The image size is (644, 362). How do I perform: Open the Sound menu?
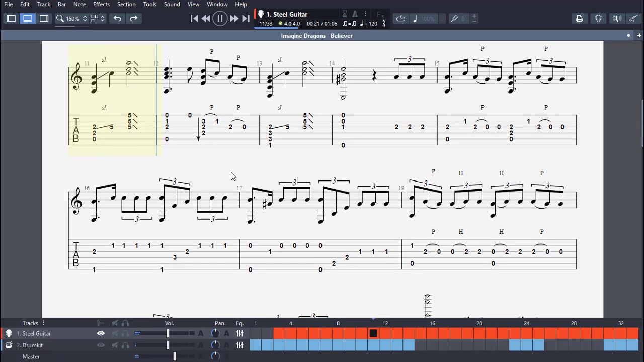[172, 4]
